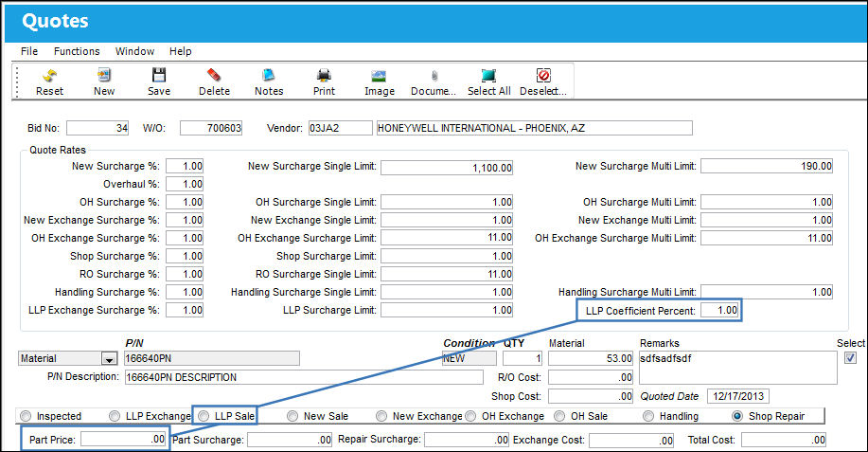Click the LLP Surcharge Limit field

pos(447,310)
